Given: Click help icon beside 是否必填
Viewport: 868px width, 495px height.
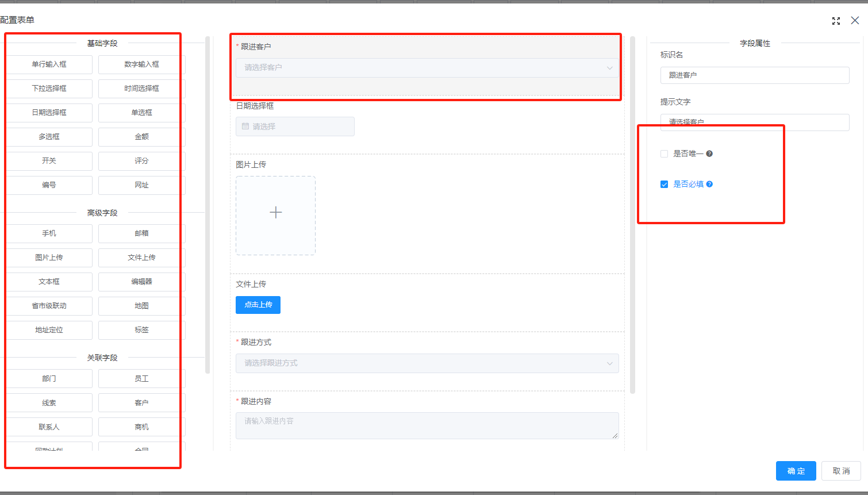Looking at the screenshot, I should point(709,184).
